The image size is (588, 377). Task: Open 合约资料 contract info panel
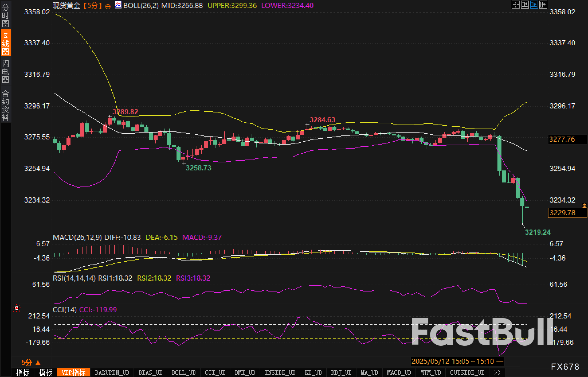(5, 105)
